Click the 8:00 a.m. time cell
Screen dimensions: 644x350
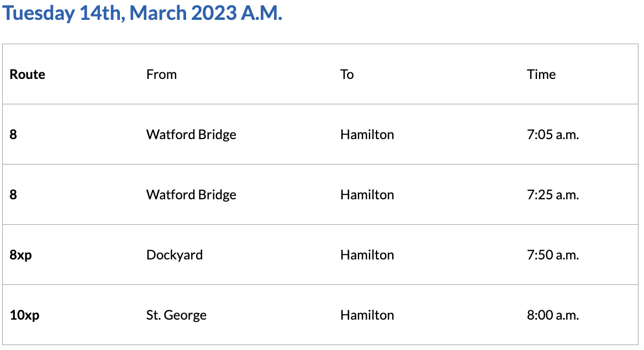click(553, 315)
